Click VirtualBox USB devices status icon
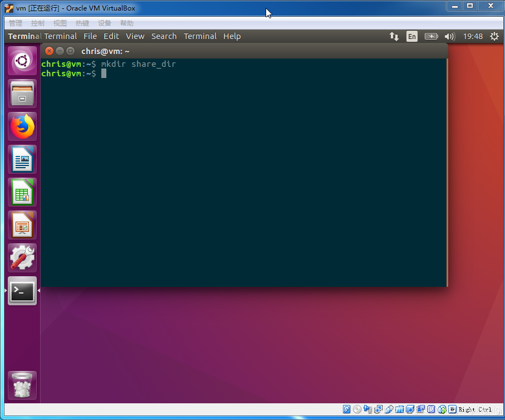 point(389,409)
